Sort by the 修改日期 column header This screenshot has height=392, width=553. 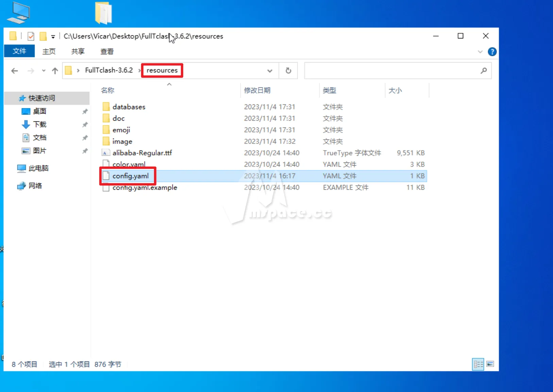[257, 90]
